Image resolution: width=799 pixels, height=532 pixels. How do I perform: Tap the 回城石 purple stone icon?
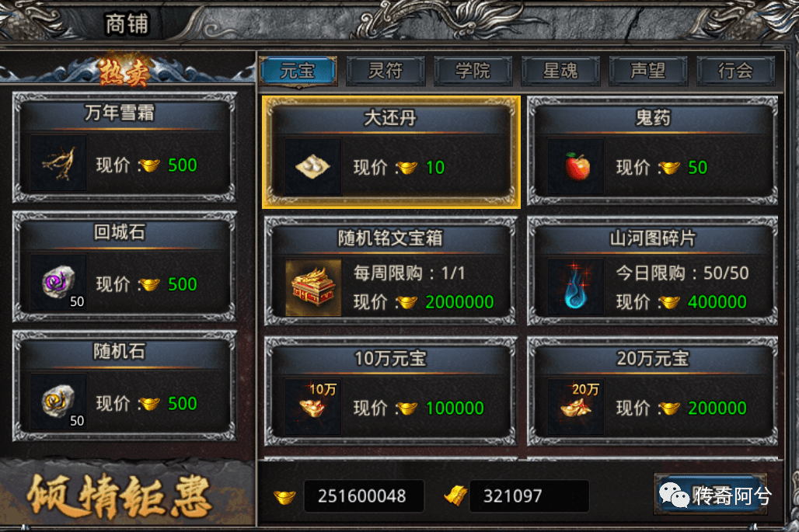tap(58, 283)
